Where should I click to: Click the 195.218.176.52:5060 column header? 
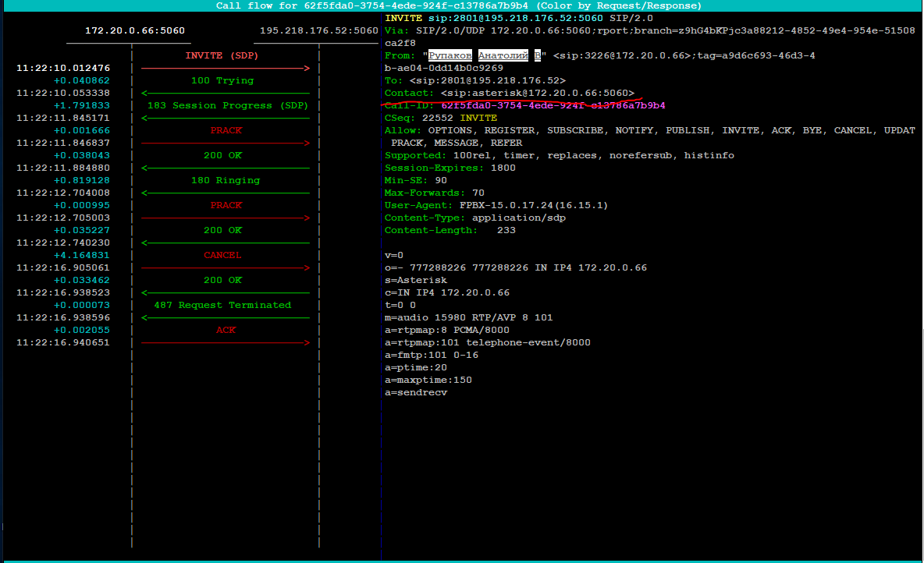point(318,31)
